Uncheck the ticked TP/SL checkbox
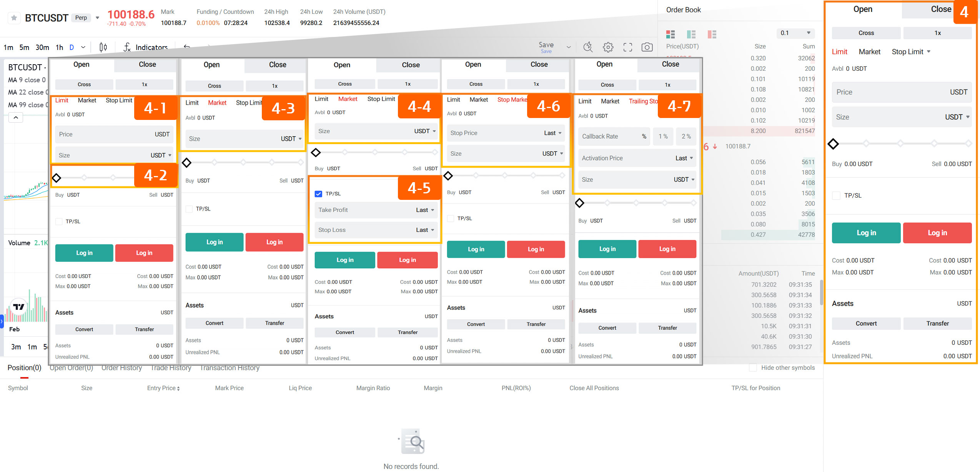Viewport: 980px width, 472px height. click(318, 194)
